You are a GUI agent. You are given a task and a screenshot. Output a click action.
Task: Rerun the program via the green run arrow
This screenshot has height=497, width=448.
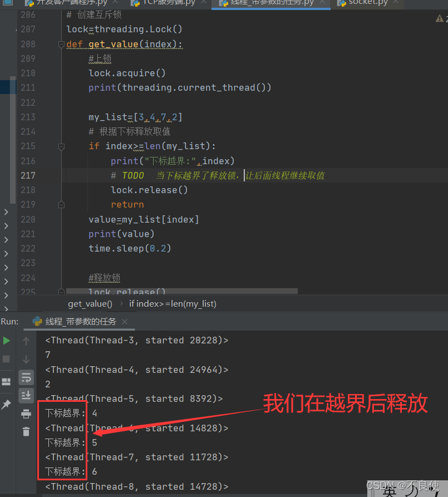point(7,340)
